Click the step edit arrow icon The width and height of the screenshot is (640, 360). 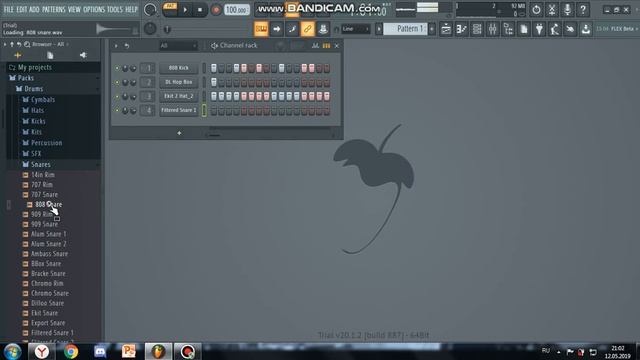[276, 29]
